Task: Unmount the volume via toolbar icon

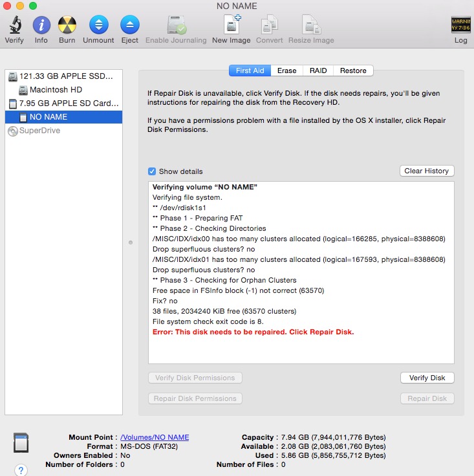Action: pyautogui.click(x=99, y=25)
